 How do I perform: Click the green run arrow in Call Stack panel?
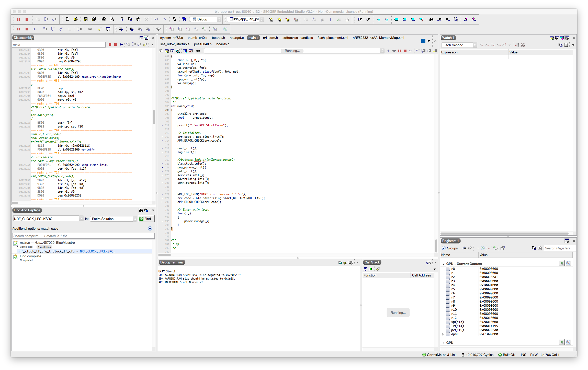[371, 269]
